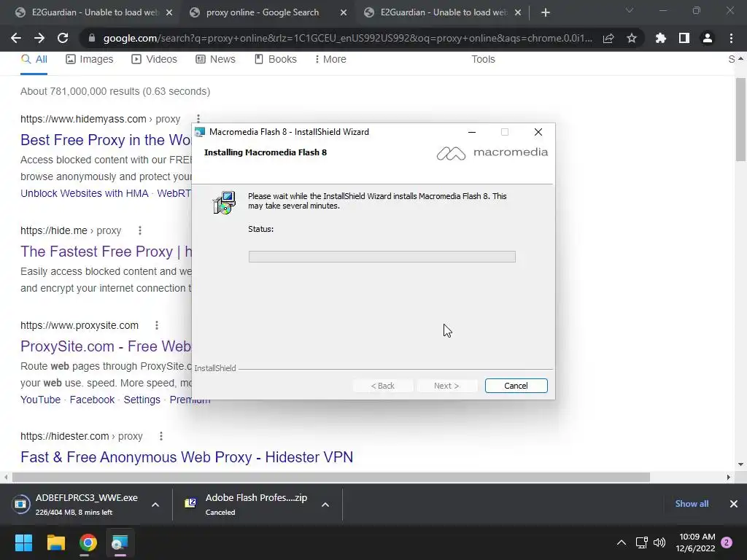The image size is (747, 560).
Task: Open the Chrome extensions puzzle icon
Action: point(660,38)
